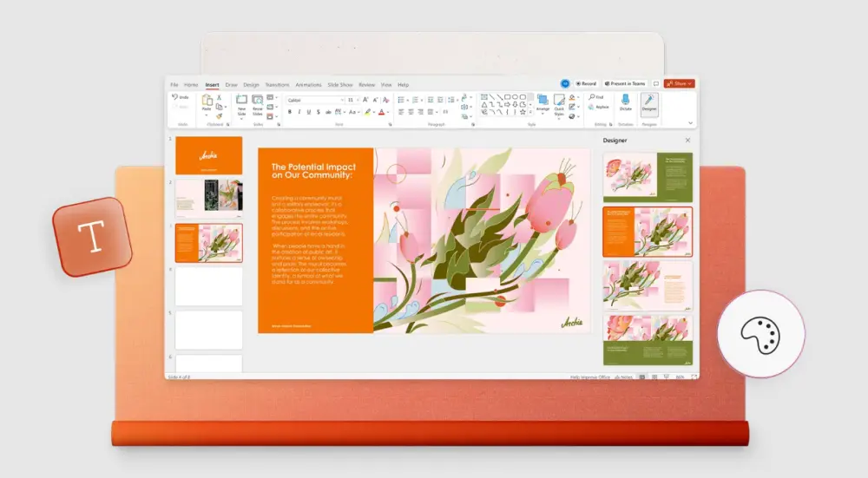The image size is (868, 478).
Task: Toggle Underline formatting
Action: pos(309,112)
